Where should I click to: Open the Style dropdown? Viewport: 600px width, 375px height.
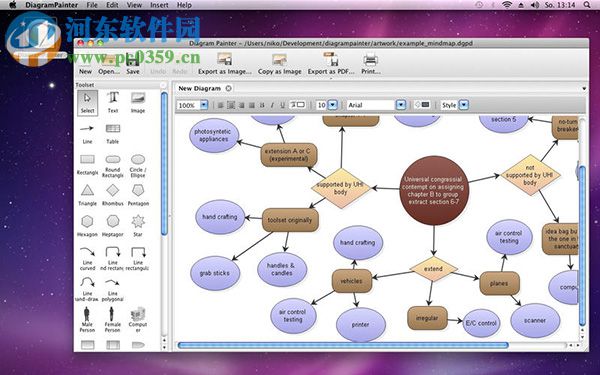point(463,105)
